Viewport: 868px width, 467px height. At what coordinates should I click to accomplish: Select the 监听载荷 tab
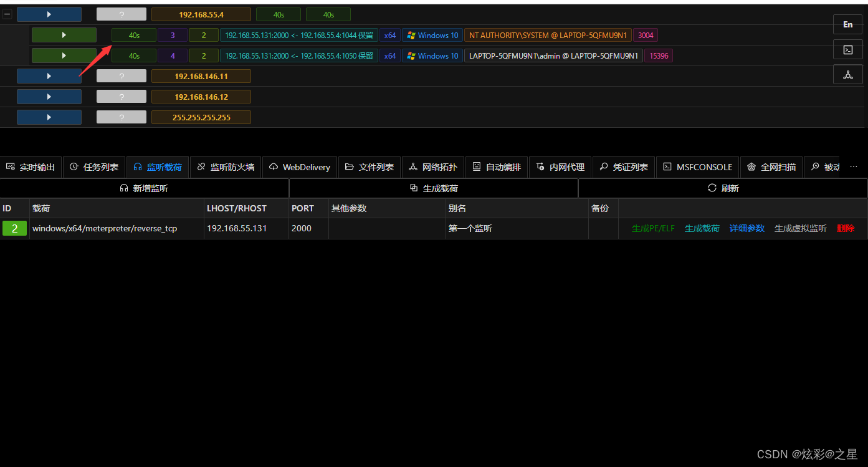[158, 167]
